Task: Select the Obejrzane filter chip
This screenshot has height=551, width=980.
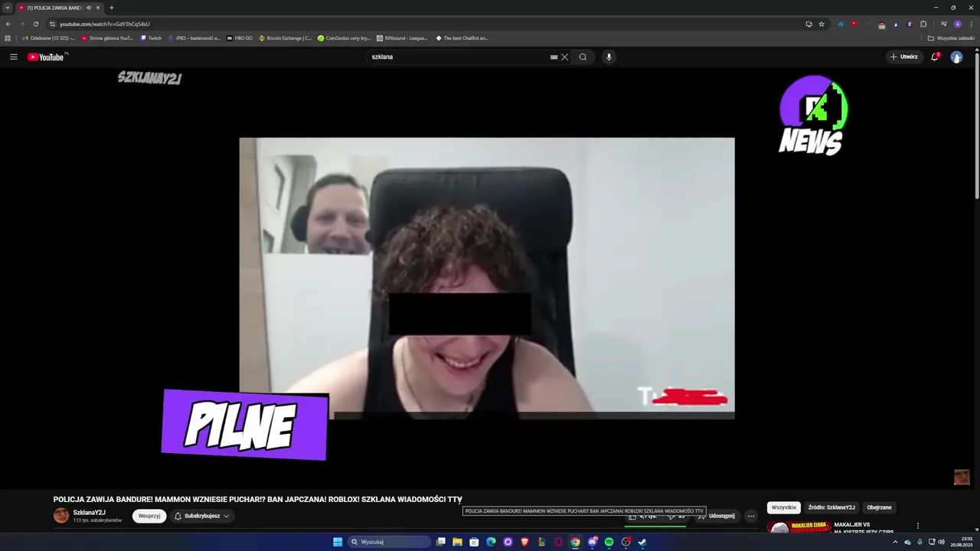Action: pyautogui.click(x=879, y=507)
